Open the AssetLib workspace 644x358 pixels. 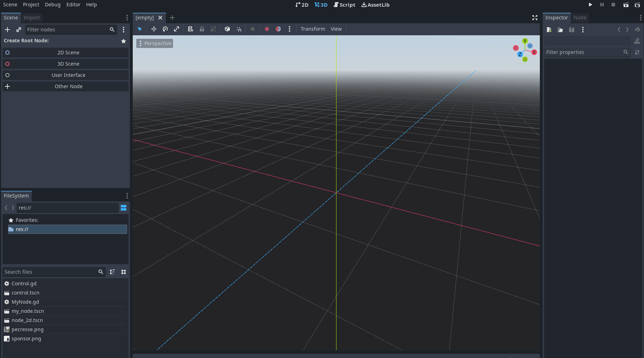click(375, 5)
